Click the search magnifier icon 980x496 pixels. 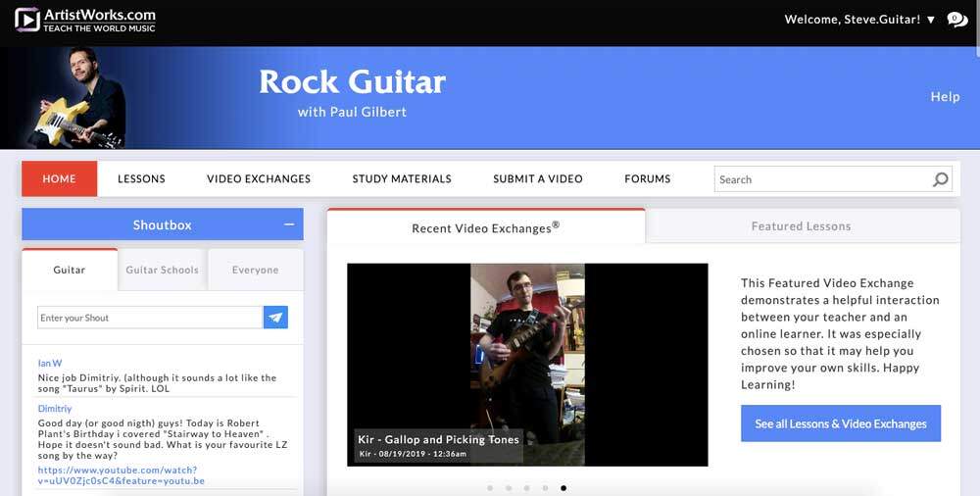click(940, 179)
